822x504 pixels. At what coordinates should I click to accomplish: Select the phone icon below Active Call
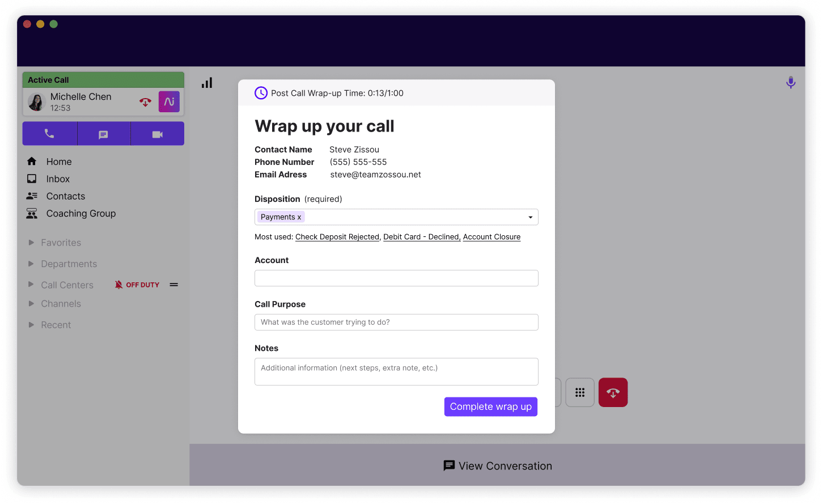tap(49, 133)
